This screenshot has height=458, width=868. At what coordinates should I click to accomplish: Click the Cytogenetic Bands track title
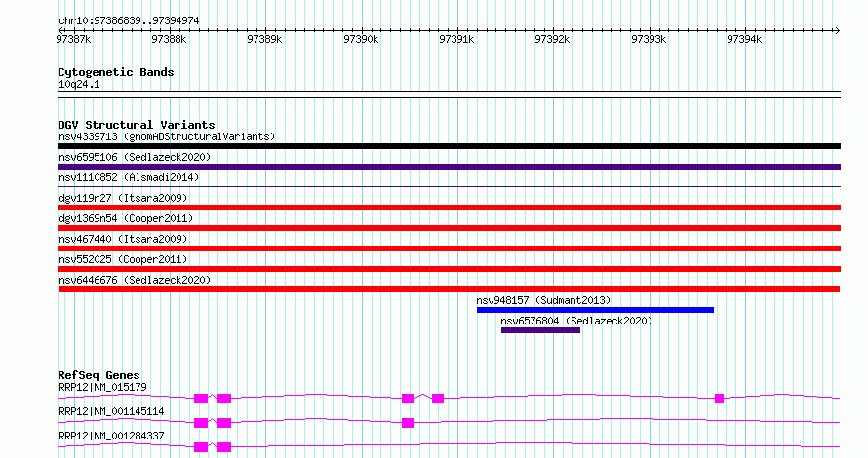(x=116, y=72)
